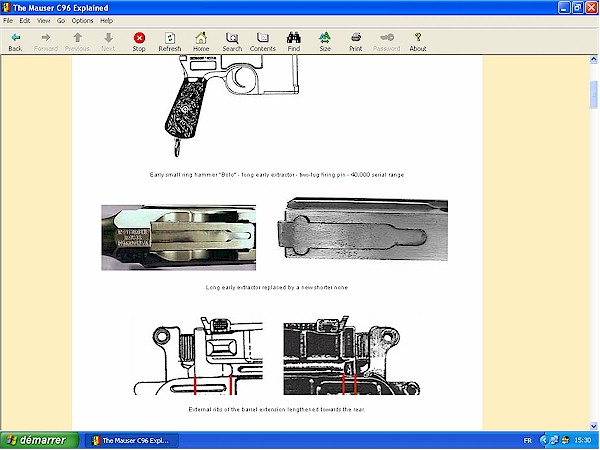
Task: Open the Contents panel
Action: pos(263,42)
